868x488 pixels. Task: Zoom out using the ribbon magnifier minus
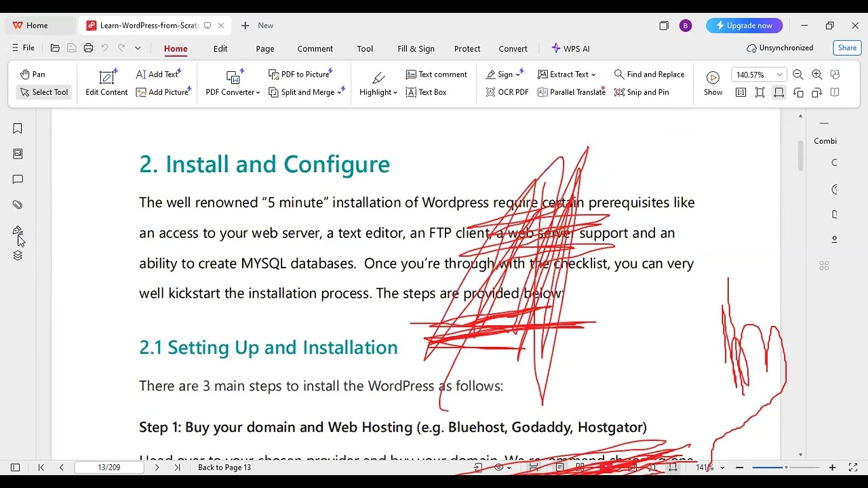pyautogui.click(x=798, y=75)
